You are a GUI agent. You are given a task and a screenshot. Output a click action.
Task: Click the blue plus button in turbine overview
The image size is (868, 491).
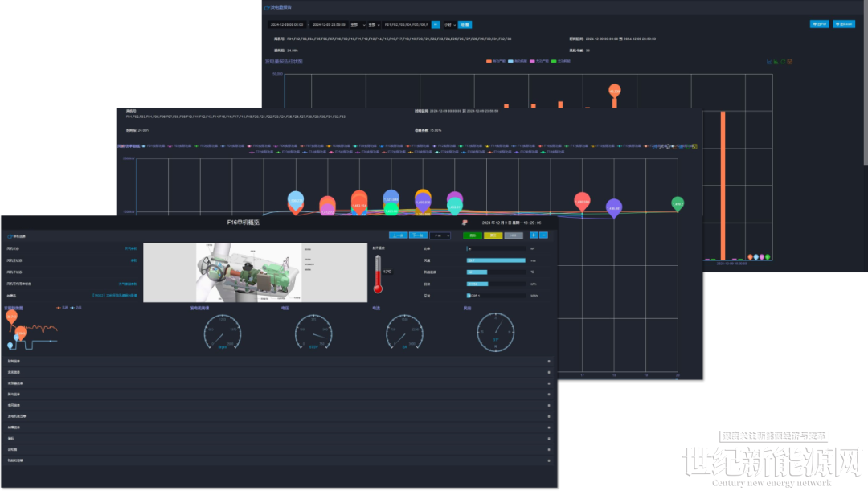pyautogui.click(x=534, y=235)
